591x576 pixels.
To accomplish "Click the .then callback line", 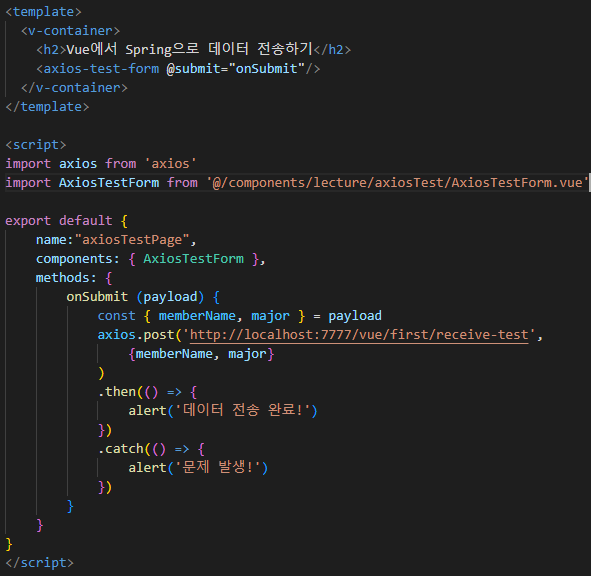I will click(x=147, y=392).
